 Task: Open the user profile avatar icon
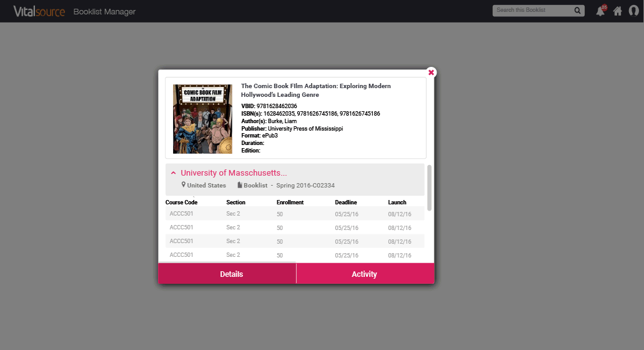(x=633, y=11)
